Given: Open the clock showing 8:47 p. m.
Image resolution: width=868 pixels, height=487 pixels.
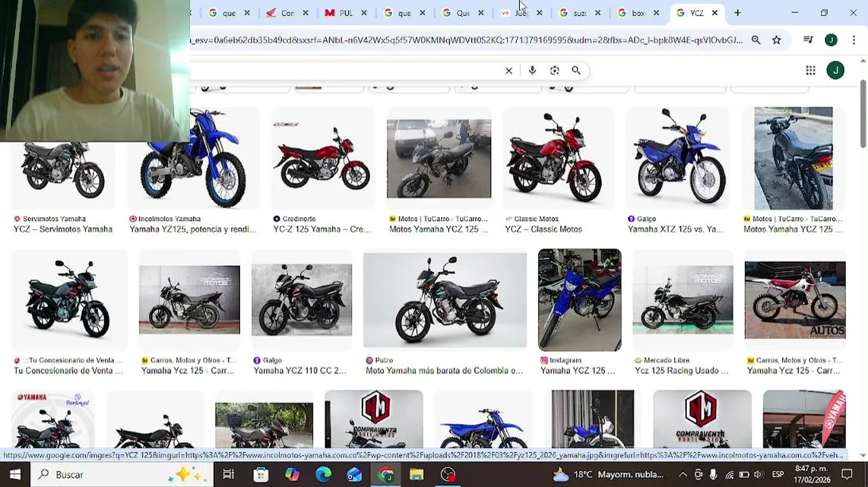Looking at the screenshot, I should point(811,474).
